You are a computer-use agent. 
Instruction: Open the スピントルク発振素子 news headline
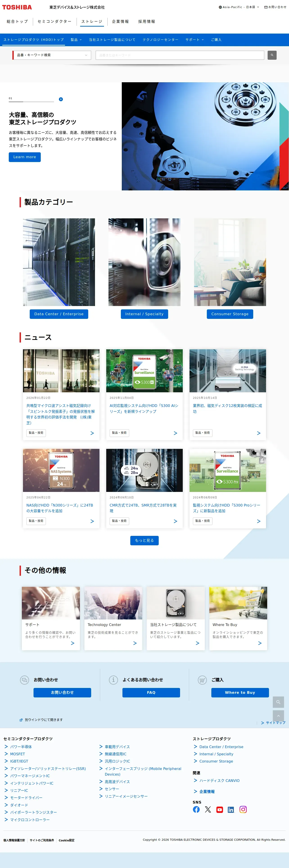click(61, 414)
